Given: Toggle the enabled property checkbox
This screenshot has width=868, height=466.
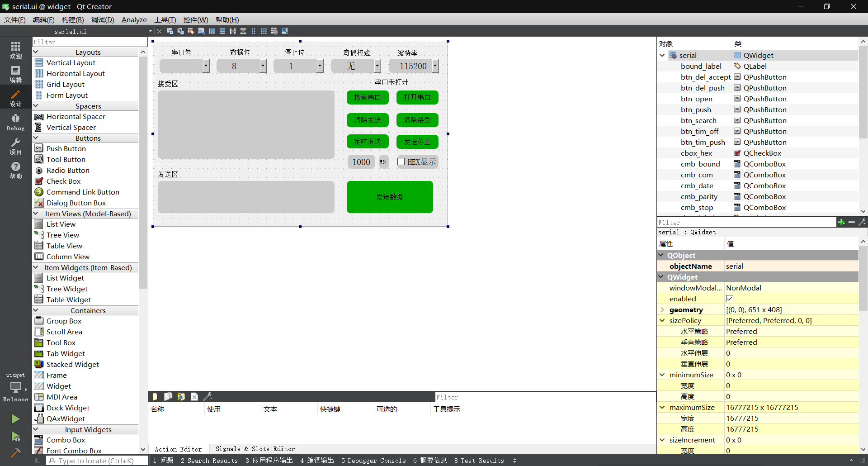Looking at the screenshot, I should tap(730, 299).
